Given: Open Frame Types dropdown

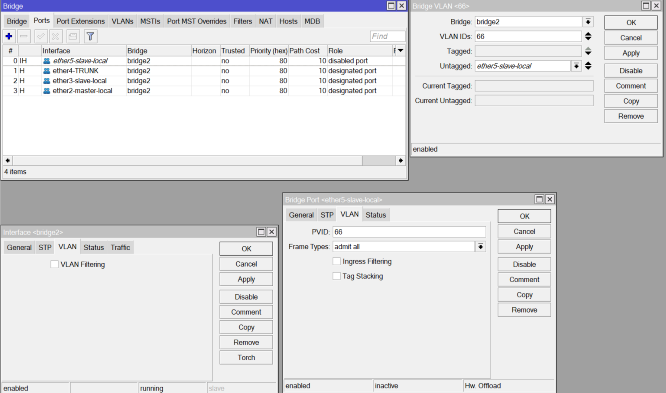Looking at the screenshot, I should pos(480,247).
